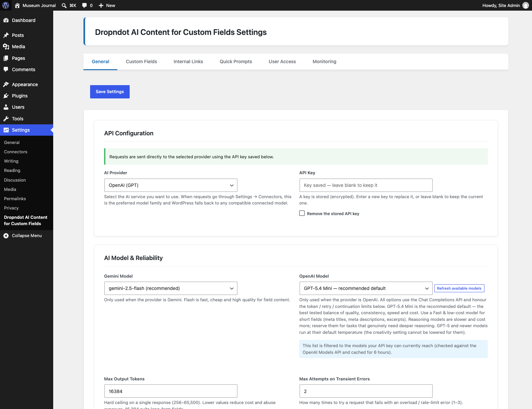This screenshot has height=409, width=532.
Task: Open Dropndot AI Content submenu item
Action: pos(26,220)
